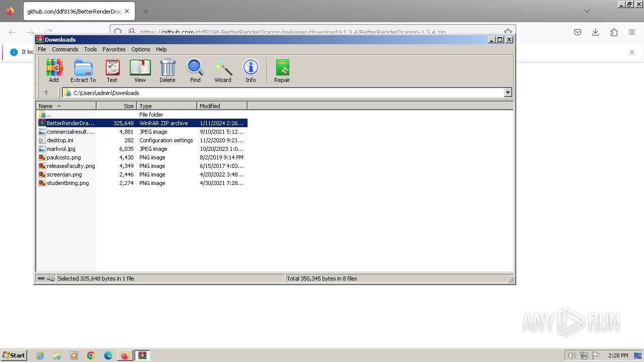This screenshot has width=644, height=362.
Task: Switch to Firefox taskbar button
Action: (125, 355)
